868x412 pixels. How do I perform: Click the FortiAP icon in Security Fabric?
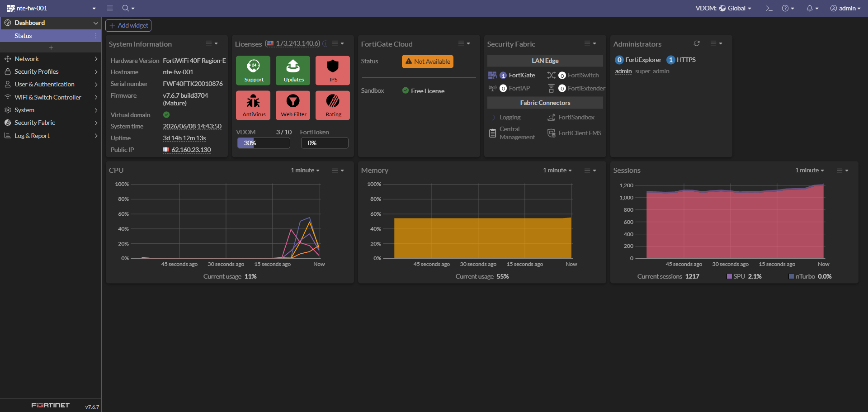click(492, 88)
